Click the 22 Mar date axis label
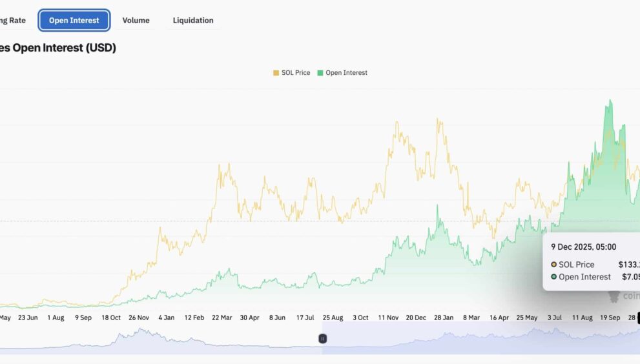The image size is (640, 364). click(x=222, y=318)
